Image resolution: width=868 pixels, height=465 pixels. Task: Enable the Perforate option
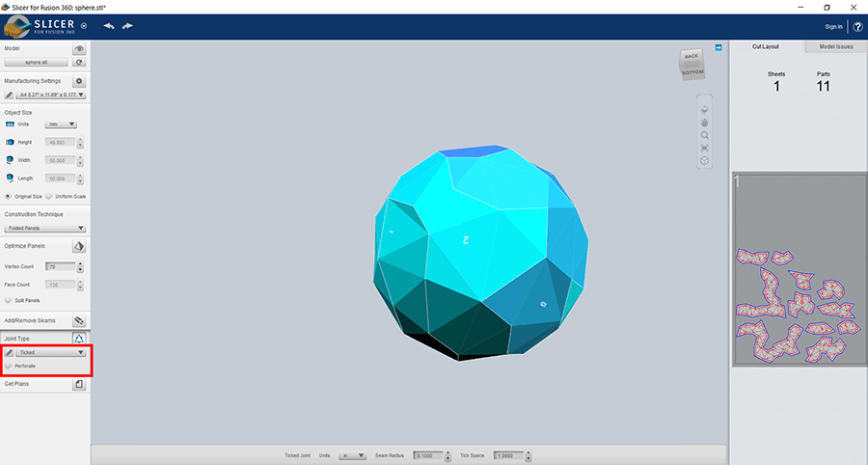8,366
